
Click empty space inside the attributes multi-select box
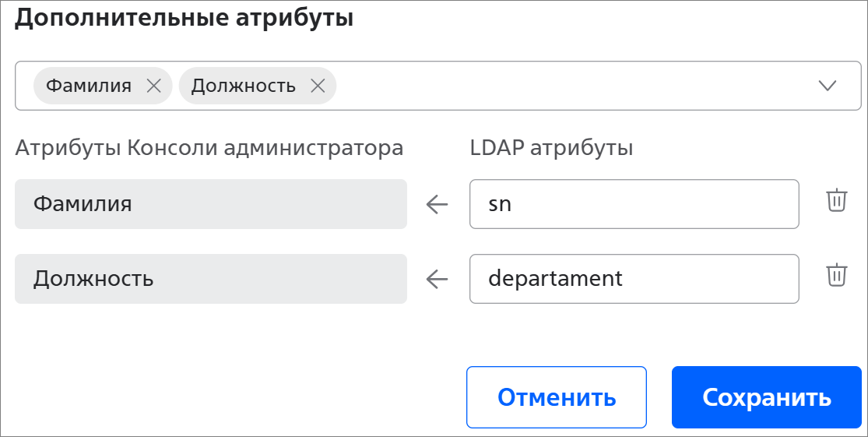point(568,86)
